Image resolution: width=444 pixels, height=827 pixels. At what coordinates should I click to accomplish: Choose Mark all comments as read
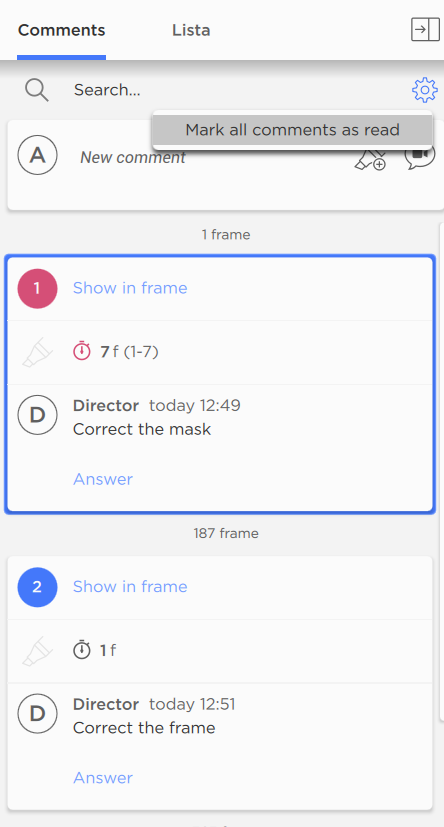point(292,130)
